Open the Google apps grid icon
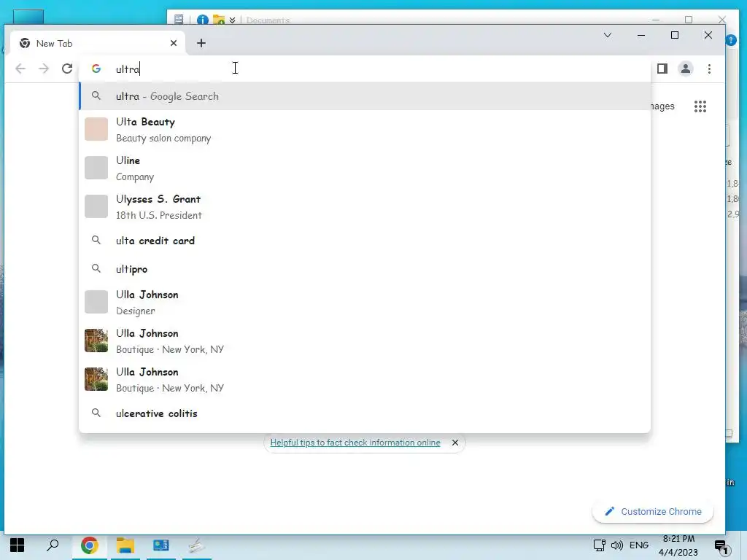This screenshot has height=560, width=747. tap(700, 106)
